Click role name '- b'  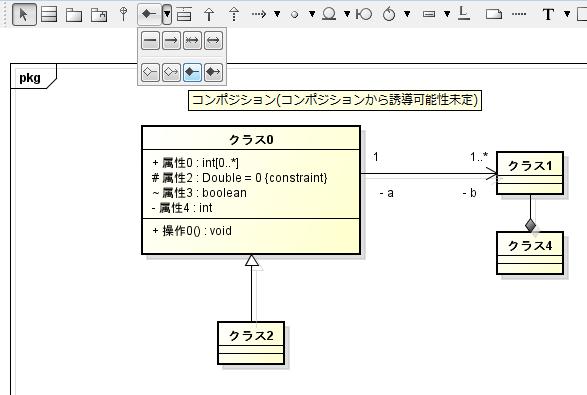click(469, 193)
